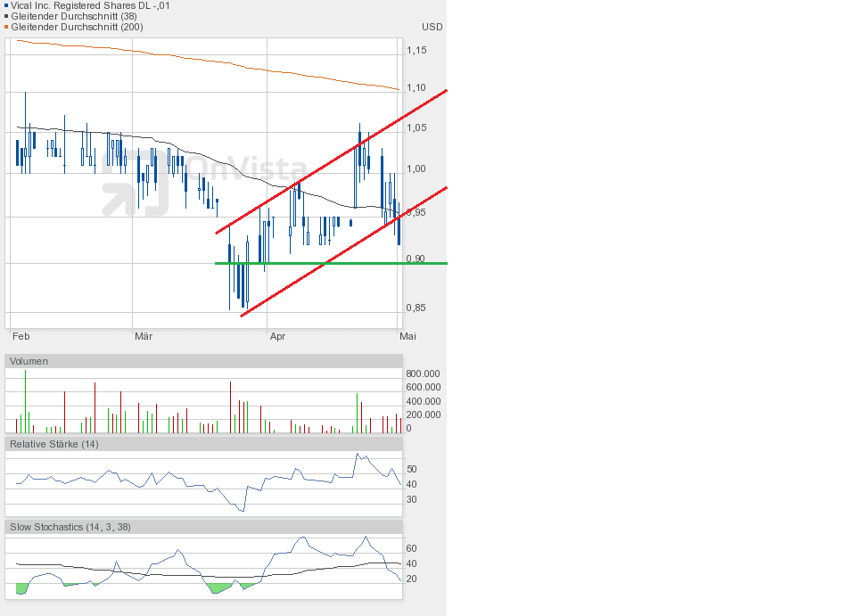Viewport: 856px width, 616px height.
Task: Click the Volumen panel header
Action: point(203,361)
